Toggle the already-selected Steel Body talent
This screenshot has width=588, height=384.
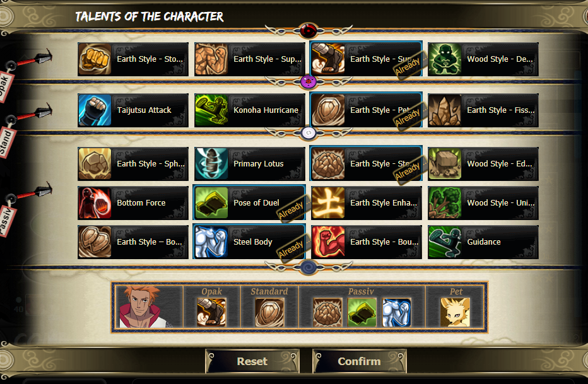tap(249, 242)
